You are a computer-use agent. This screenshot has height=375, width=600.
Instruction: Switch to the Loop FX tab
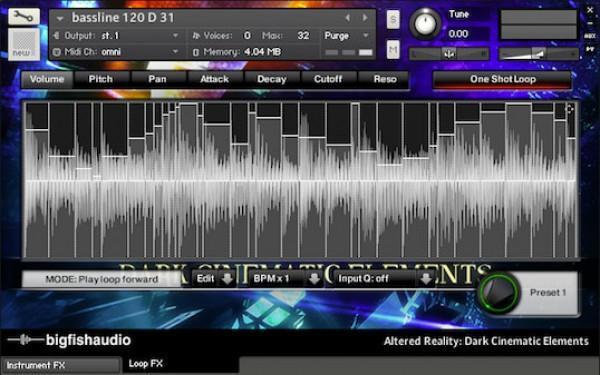(x=180, y=364)
